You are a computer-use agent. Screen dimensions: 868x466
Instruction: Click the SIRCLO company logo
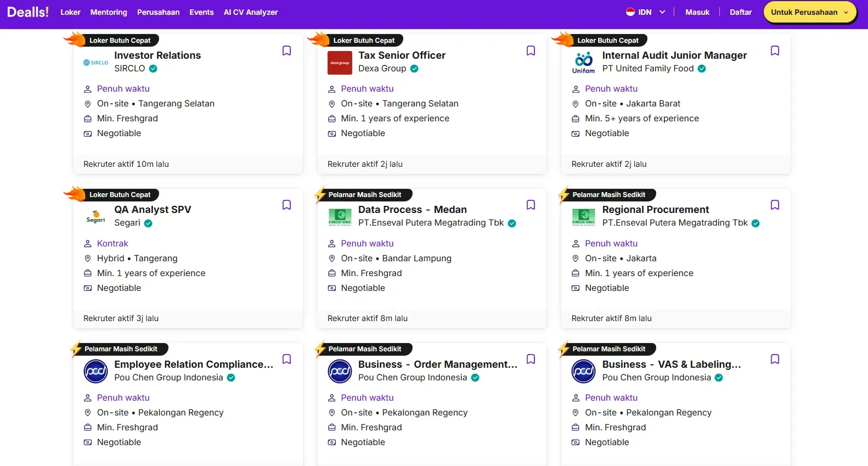[95, 63]
